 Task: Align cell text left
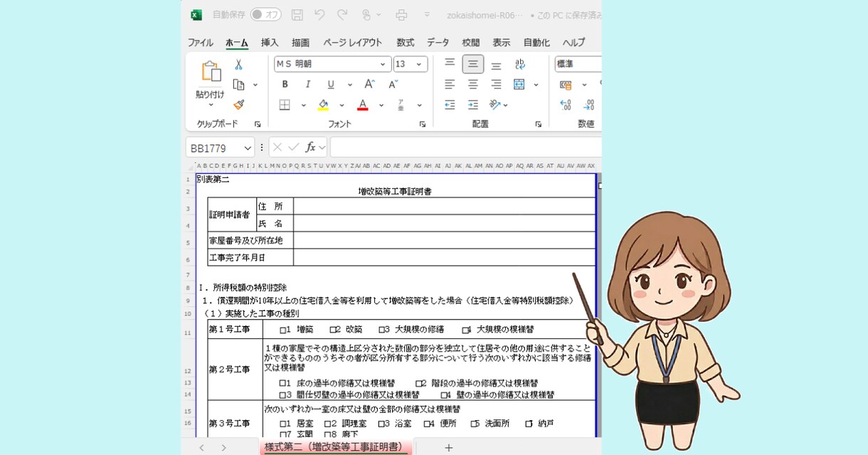pyautogui.click(x=450, y=84)
